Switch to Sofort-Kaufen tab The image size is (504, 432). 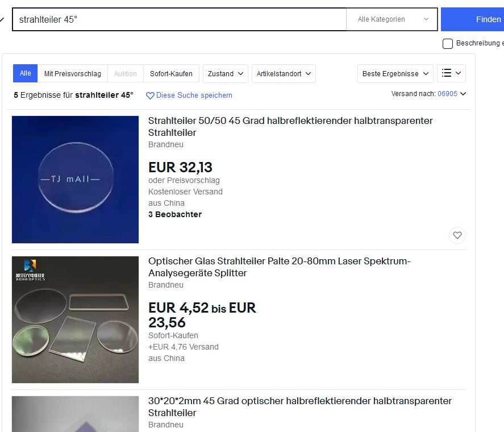(x=171, y=73)
